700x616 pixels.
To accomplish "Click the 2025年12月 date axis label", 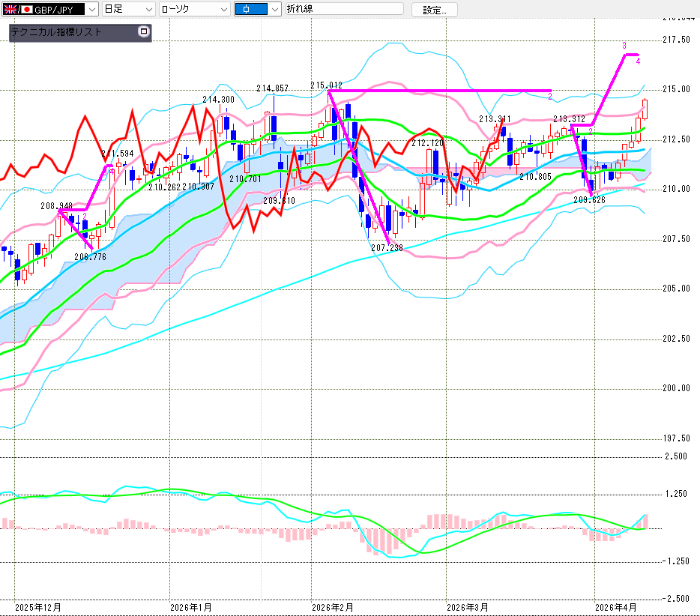I will pos(37,606).
